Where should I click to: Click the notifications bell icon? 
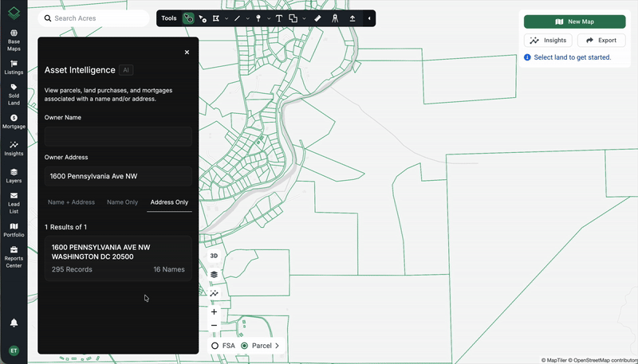tap(14, 323)
